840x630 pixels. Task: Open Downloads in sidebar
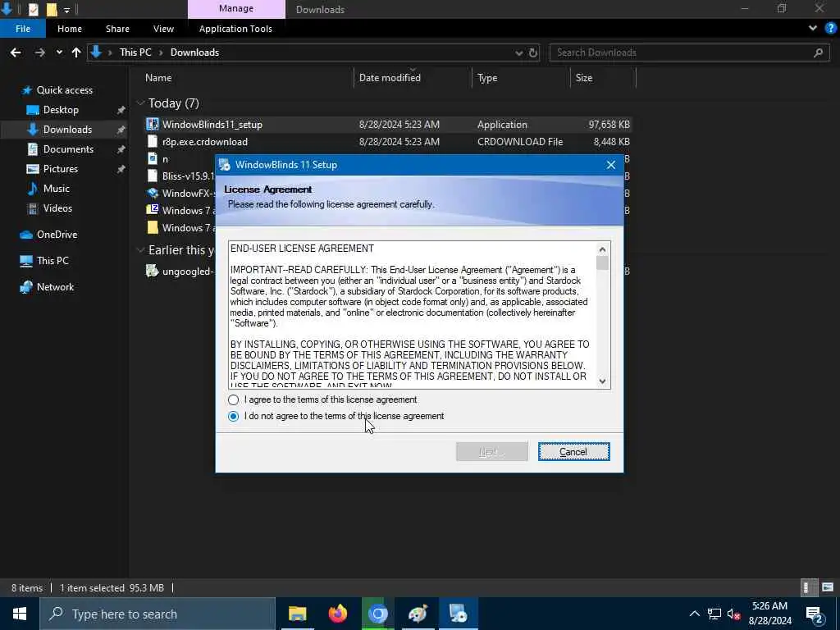(x=67, y=130)
